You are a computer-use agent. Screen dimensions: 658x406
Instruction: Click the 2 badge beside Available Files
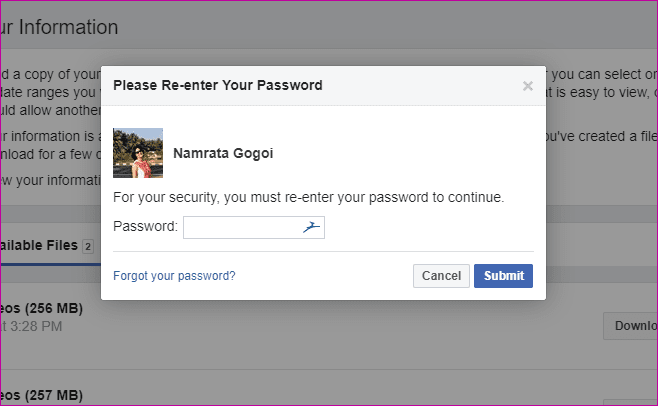(x=88, y=246)
